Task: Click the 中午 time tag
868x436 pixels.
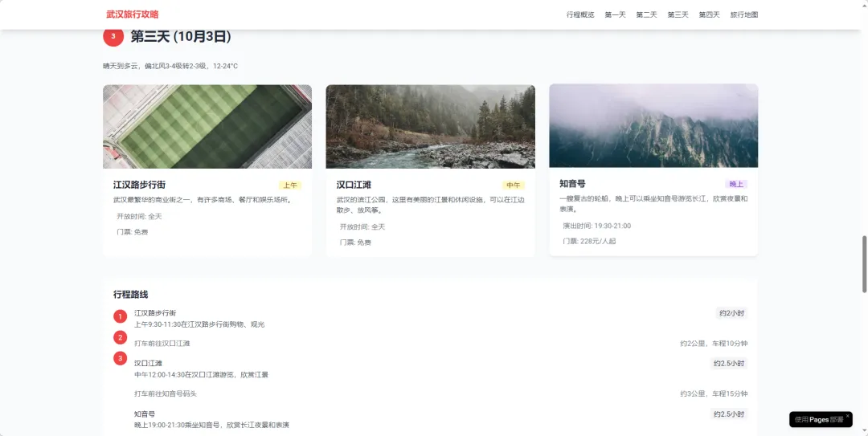Action: pos(513,185)
